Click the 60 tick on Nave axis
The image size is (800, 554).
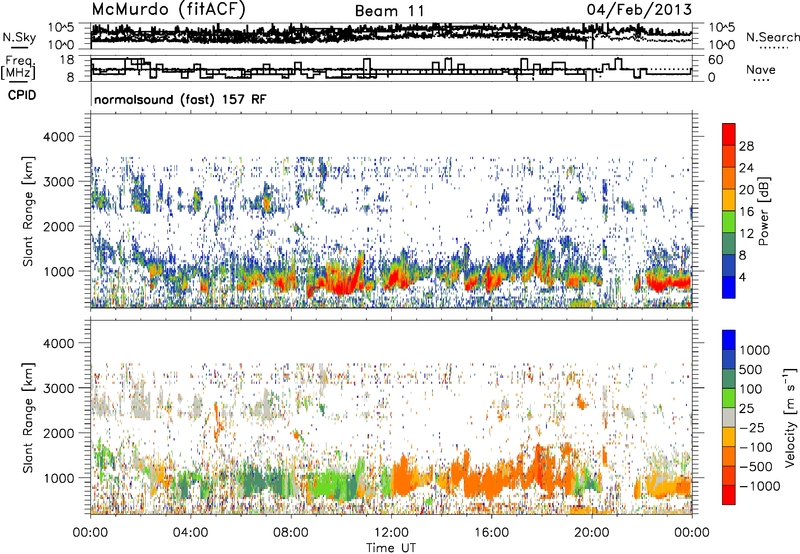click(715, 60)
